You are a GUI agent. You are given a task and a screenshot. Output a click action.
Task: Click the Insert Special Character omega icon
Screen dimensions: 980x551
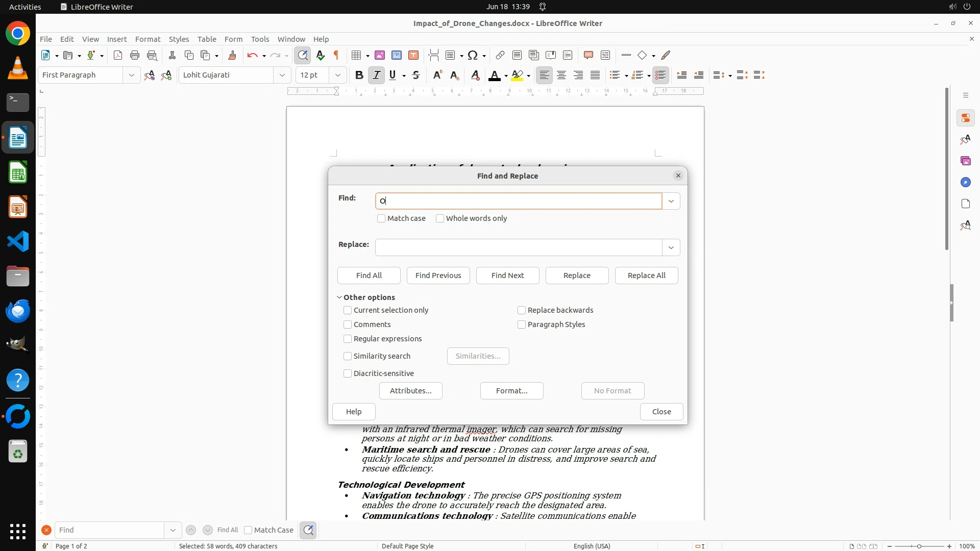[x=473, y=56]
